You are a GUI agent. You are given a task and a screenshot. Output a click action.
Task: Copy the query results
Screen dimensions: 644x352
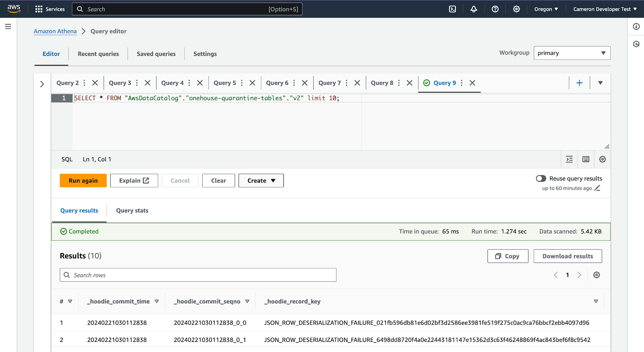508,256
